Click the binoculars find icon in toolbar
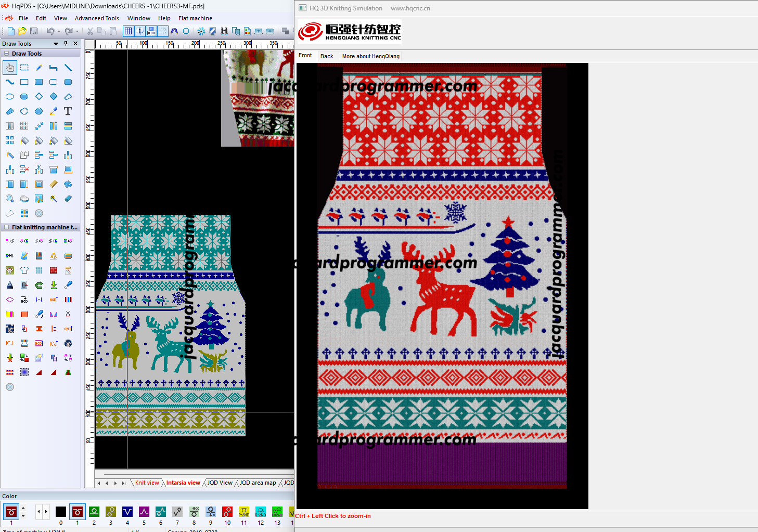758x532 pixels. 224,31
